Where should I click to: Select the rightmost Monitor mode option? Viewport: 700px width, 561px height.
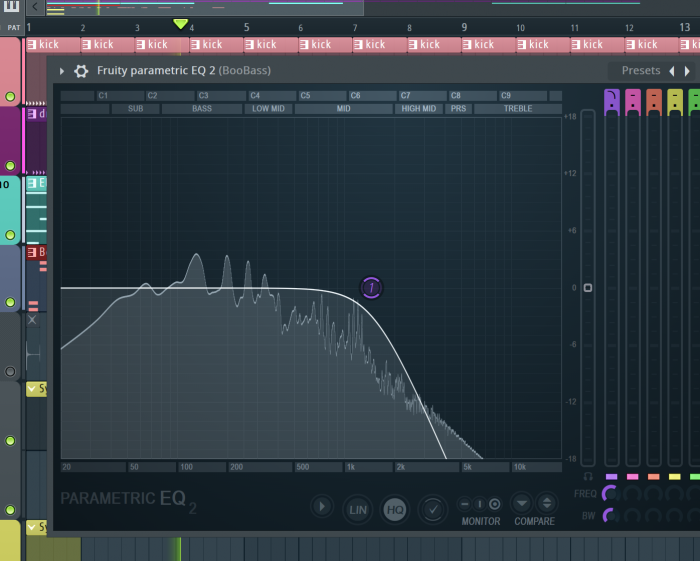click(x=494, y=504)
